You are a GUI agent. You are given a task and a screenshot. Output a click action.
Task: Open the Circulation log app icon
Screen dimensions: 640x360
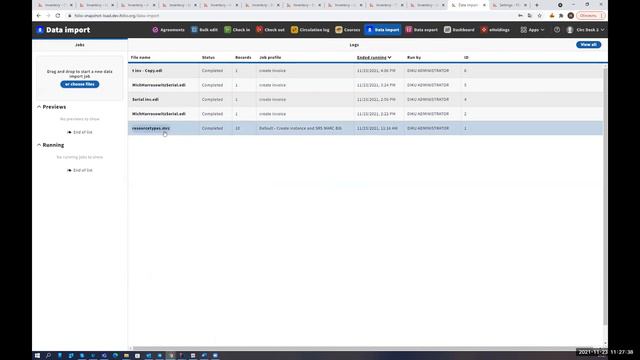294,30
